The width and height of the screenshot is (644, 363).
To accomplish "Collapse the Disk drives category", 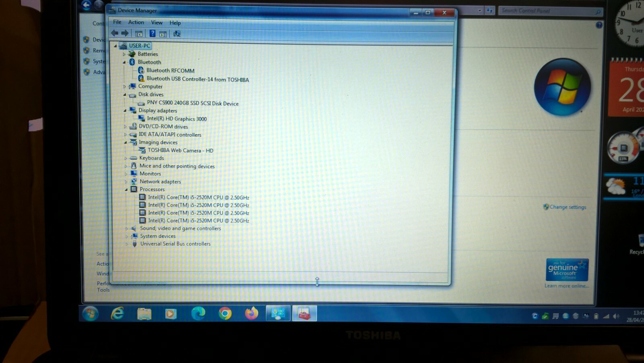I will (x=125, y=94).
